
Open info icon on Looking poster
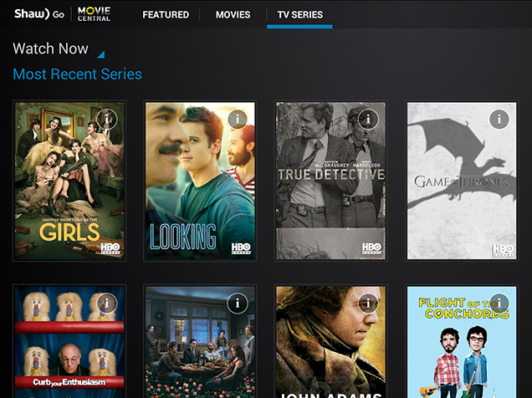coord(238,119)
